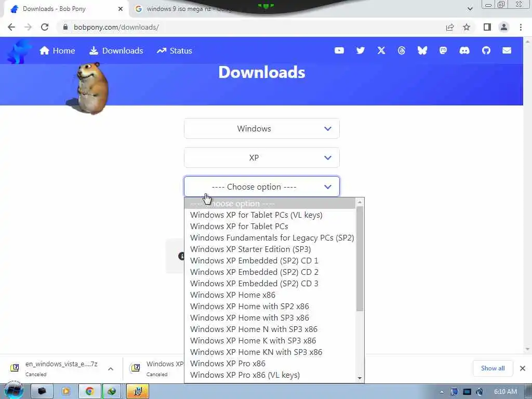This screenshot has height=399, width=532.
Task: Go to the Home navigation link
Action: click(57, 50)
